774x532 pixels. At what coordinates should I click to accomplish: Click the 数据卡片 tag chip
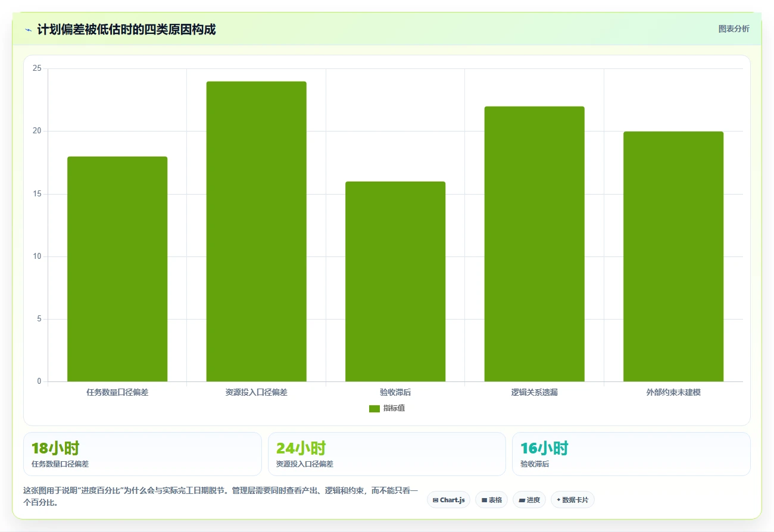click(x=572, y=500)
